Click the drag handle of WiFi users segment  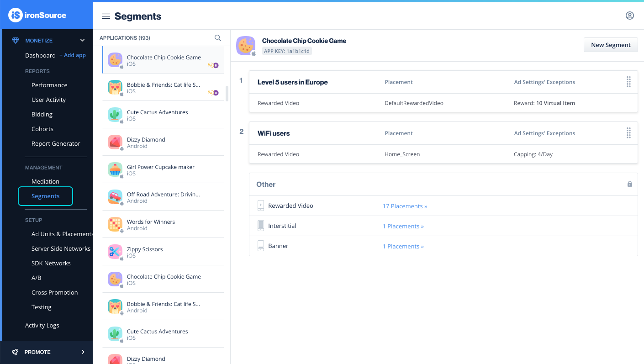(628, 133)
